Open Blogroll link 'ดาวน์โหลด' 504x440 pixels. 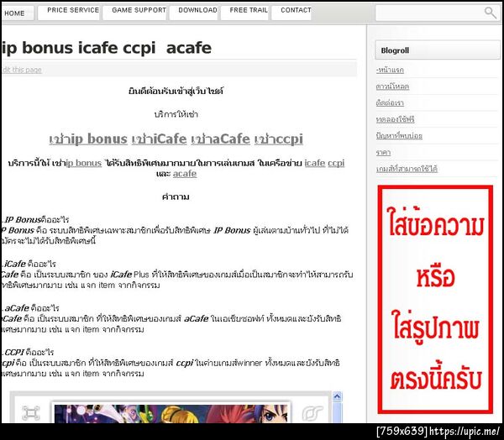(x=392, y=86)
